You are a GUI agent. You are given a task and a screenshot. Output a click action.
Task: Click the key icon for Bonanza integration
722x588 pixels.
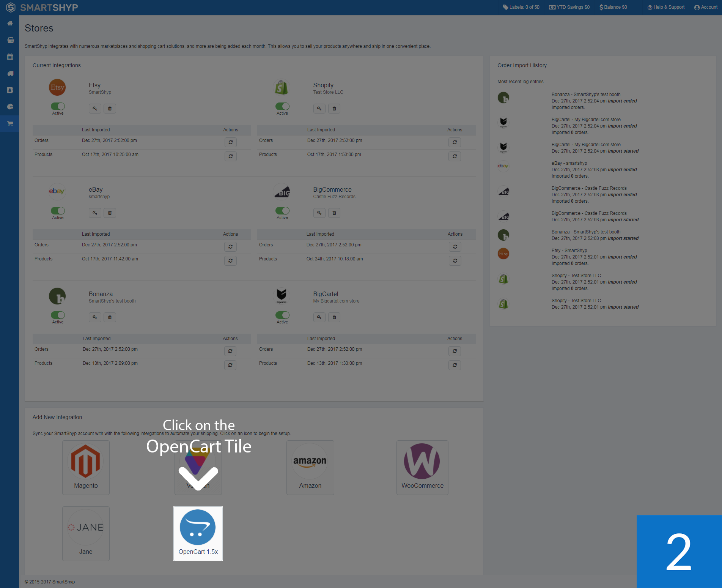coord(95,317)
